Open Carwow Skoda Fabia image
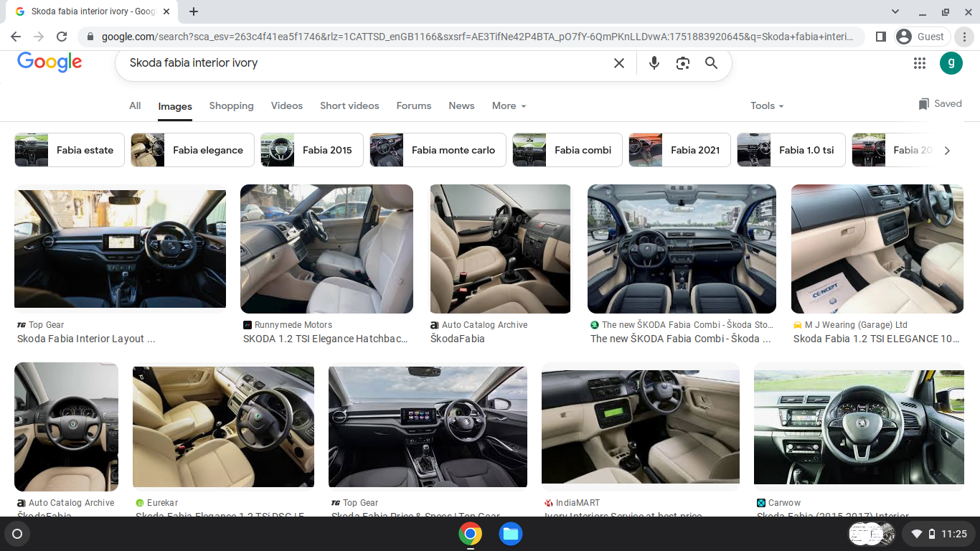This screenshot has width=980, height=551. click(859, 427)
